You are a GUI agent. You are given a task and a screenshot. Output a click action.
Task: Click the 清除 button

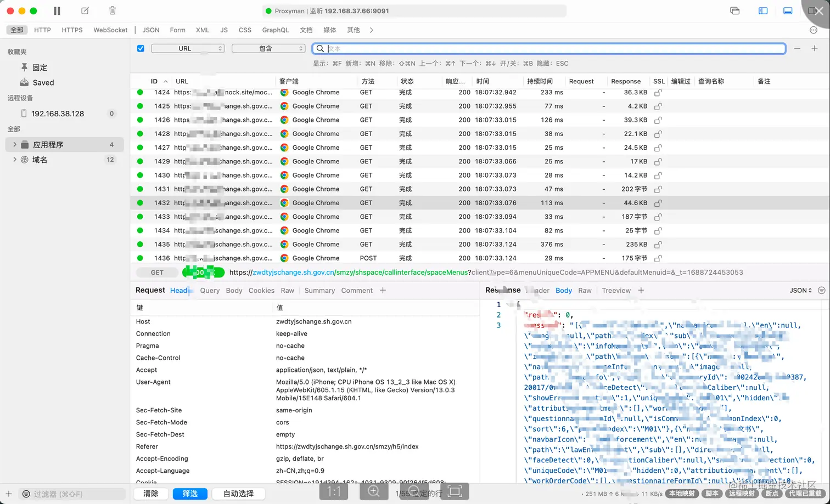151,494
